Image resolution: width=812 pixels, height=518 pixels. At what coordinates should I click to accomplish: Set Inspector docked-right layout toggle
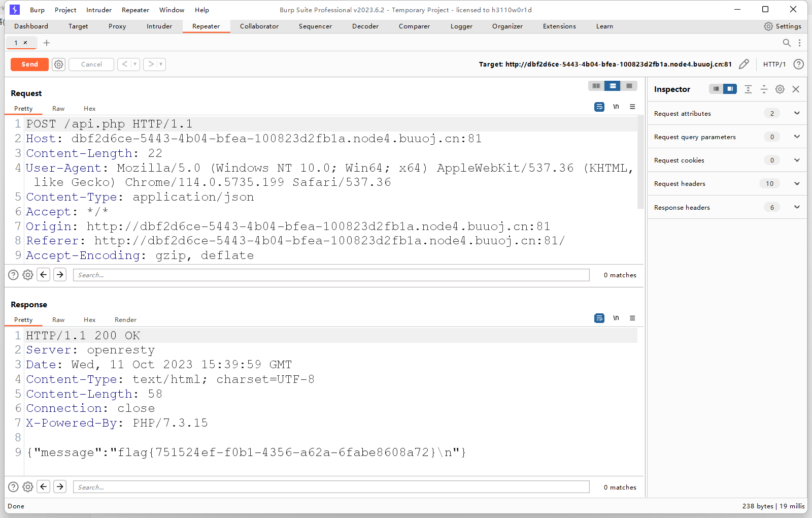pyautogui.click(x=730, y=89)
